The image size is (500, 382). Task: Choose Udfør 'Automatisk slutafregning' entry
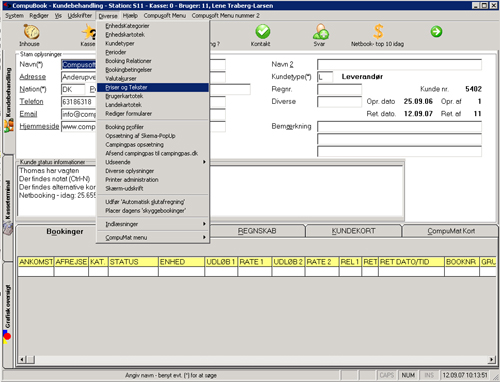point(153,202)
